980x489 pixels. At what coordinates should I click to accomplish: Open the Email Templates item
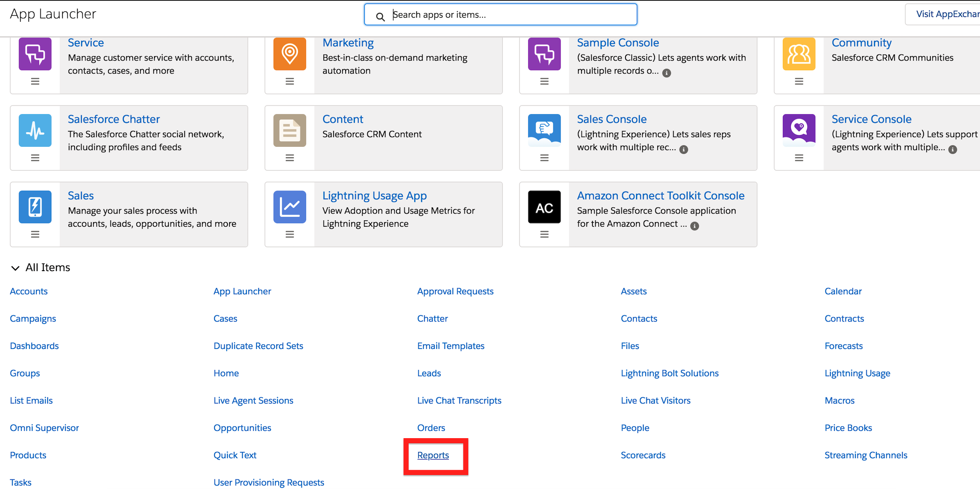[450, 346]
